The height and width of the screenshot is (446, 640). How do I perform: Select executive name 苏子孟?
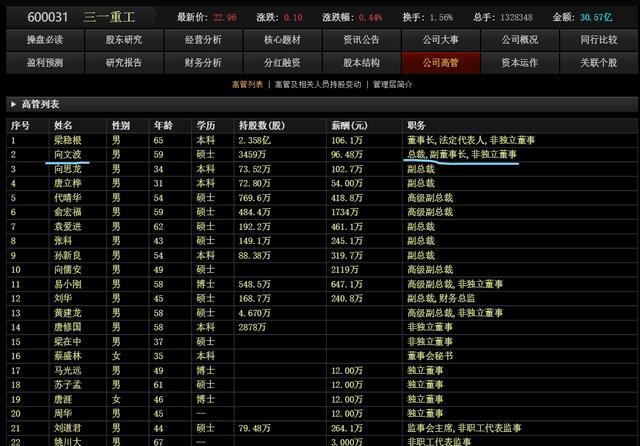pos(68,385)
